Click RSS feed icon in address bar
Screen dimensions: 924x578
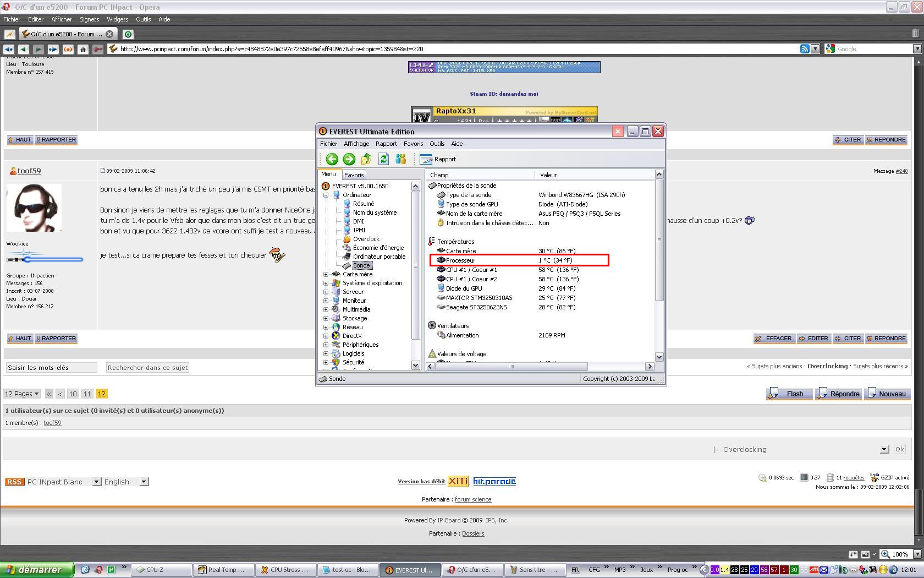click(x=805, y=49)
